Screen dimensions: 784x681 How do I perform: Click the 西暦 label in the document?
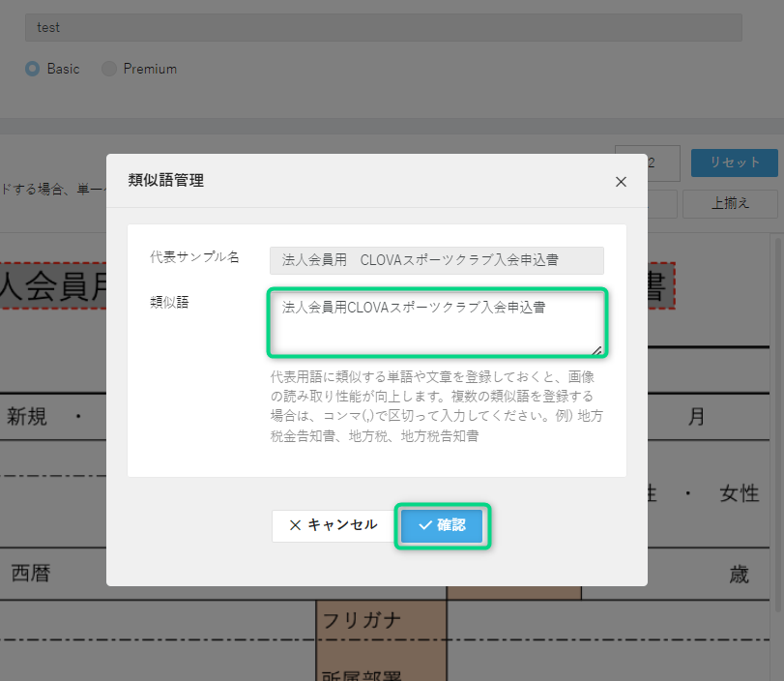[x=30, y=574]
